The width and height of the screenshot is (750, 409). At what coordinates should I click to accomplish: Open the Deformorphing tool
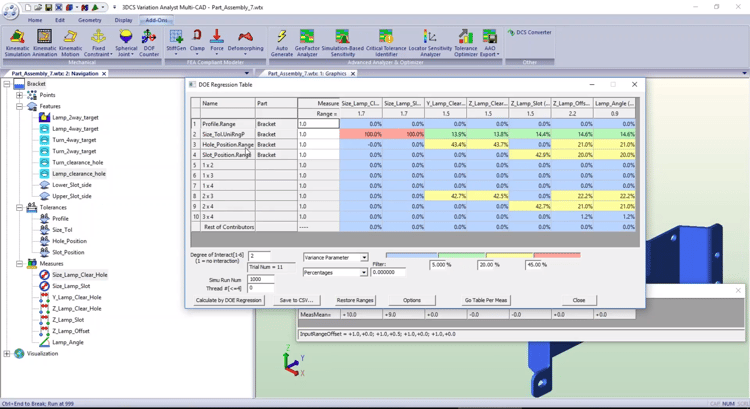pyautogui.click(x=245, y=42)
